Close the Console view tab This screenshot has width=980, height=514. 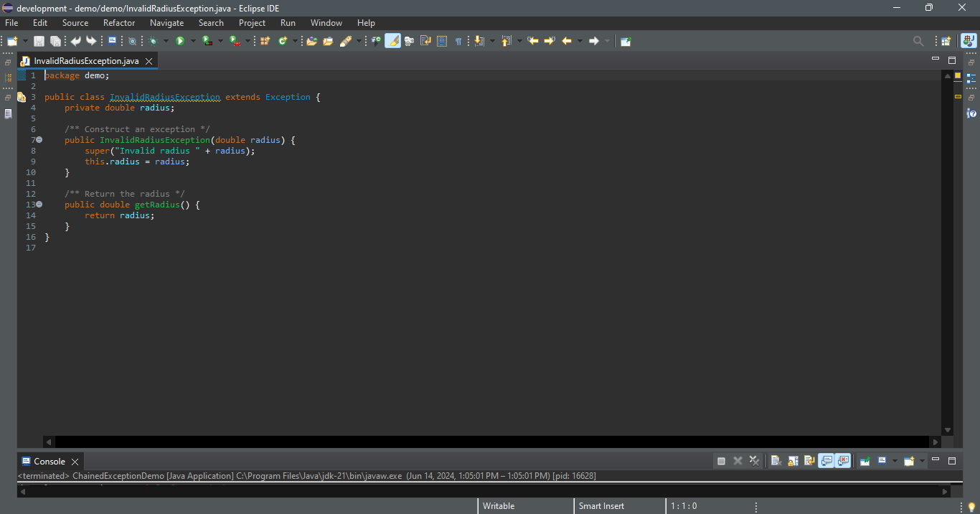coord(75,462)
